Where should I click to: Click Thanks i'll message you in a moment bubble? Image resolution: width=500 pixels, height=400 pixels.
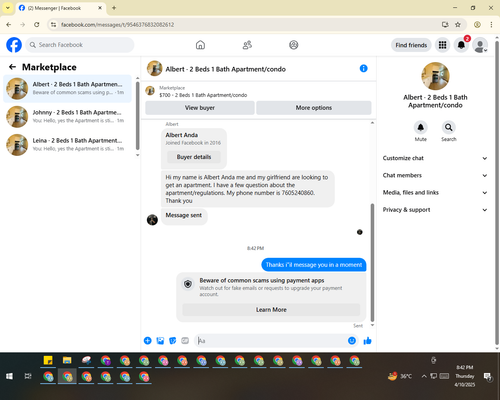click(314, 265)
